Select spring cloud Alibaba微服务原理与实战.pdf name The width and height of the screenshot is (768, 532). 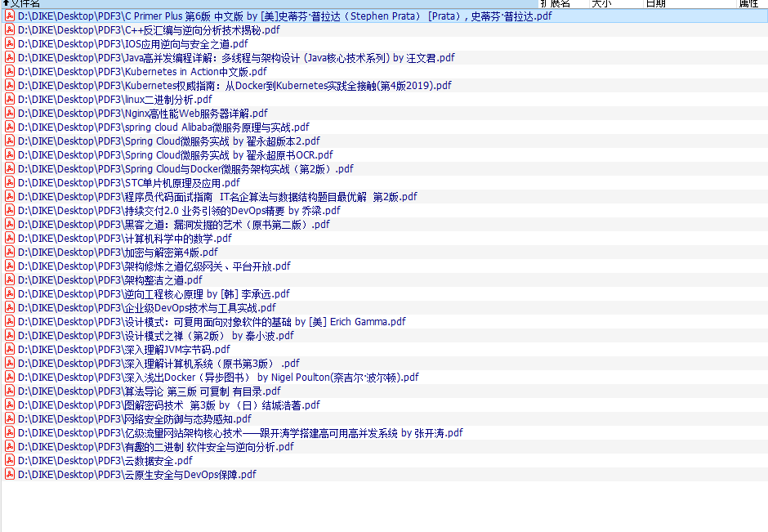(x=163, y=127)
